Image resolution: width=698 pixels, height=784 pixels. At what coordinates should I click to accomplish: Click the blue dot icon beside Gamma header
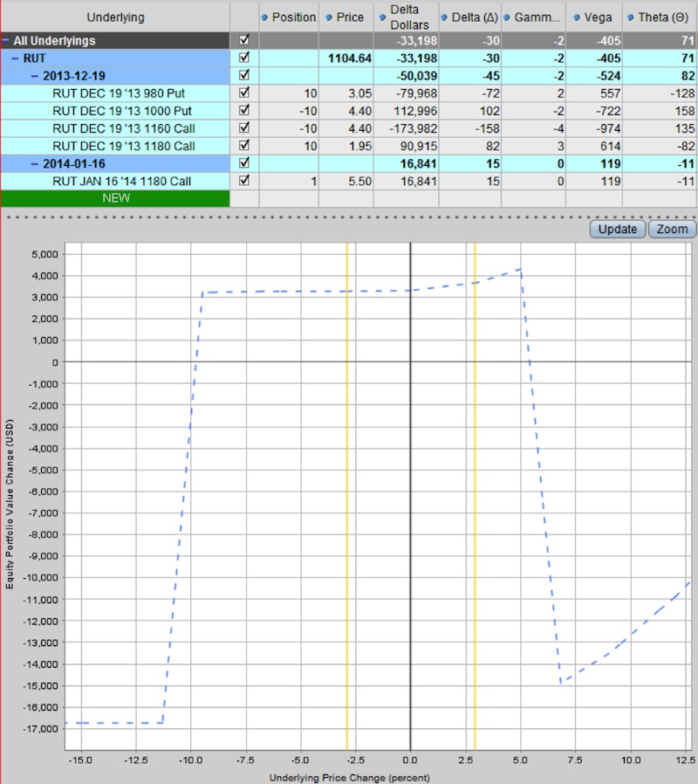(x=507, y=17)
